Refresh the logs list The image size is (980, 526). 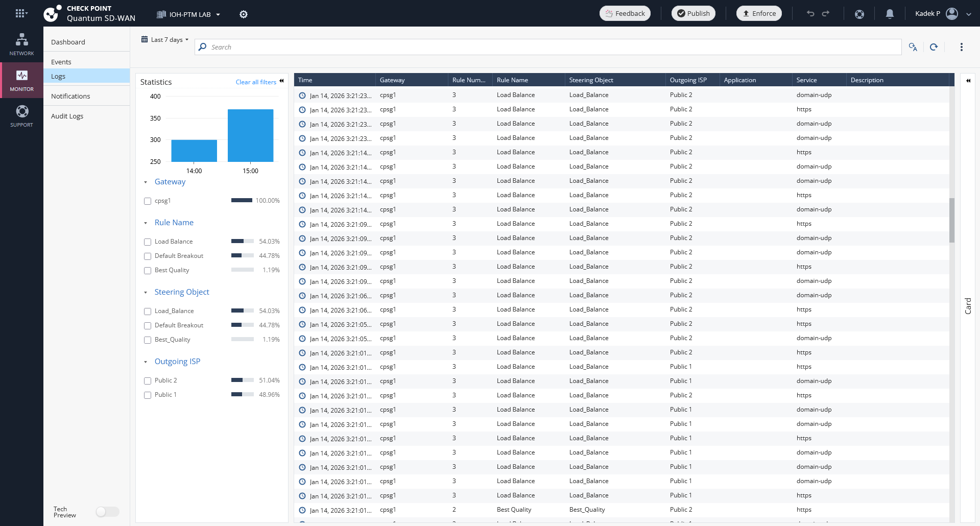point(934,47)
